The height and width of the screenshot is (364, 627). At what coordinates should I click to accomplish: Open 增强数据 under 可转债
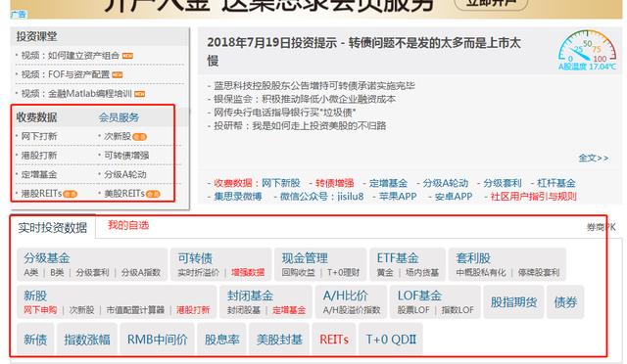pos(248,272)
